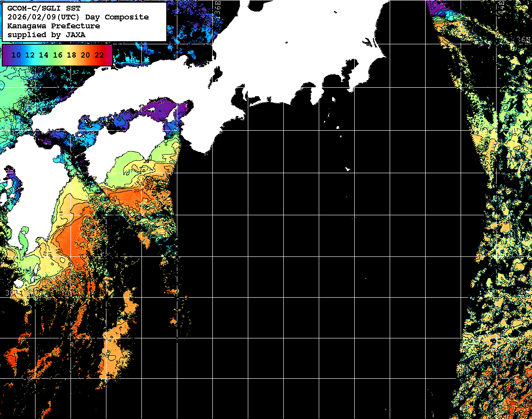
Task: Click the purple inland sea water region
Action: coord(162,108)
